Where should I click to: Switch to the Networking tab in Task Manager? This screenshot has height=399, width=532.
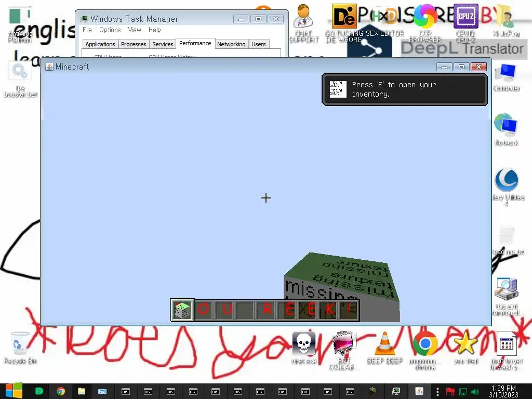tap(231, 44)
